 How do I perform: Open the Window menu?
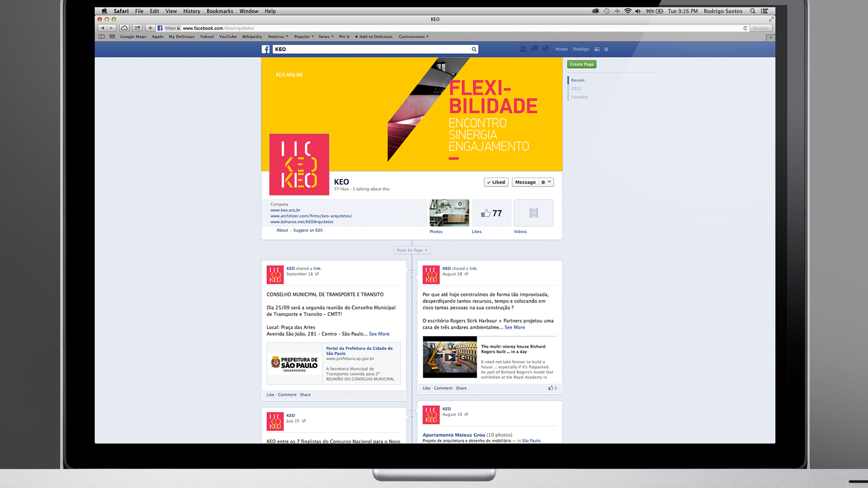[x=249, y=11]
